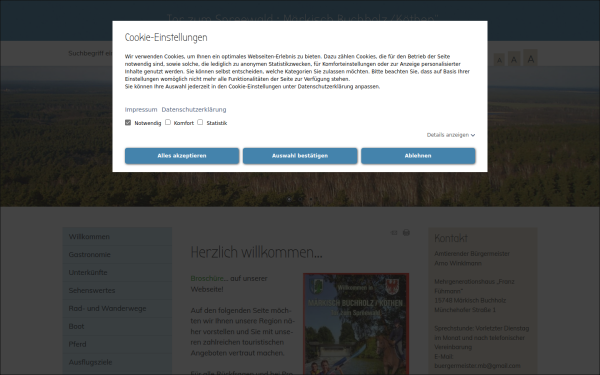Open Ausflugsziele in sidebar menu
This screenshot has width=600, height=375.
117,362
